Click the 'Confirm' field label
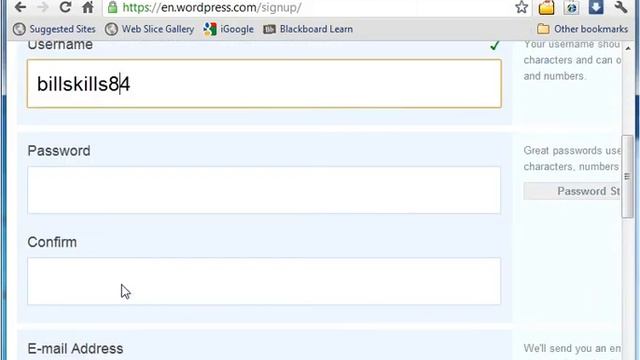The height and width of the screenshot is (360, 640). click(x=52, y=242)
